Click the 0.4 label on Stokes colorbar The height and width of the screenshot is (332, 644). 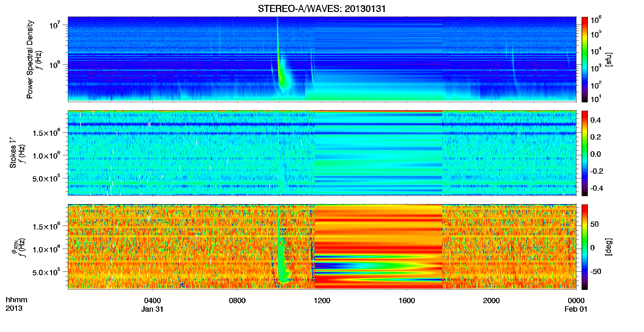pyautogui.click(x=595, y=120)
